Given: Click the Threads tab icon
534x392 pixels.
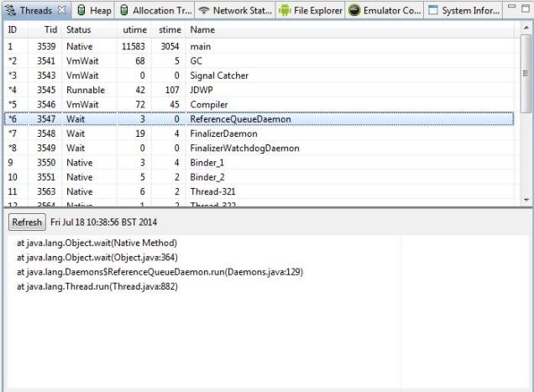Looking at the screenshot, I should 11,10.
